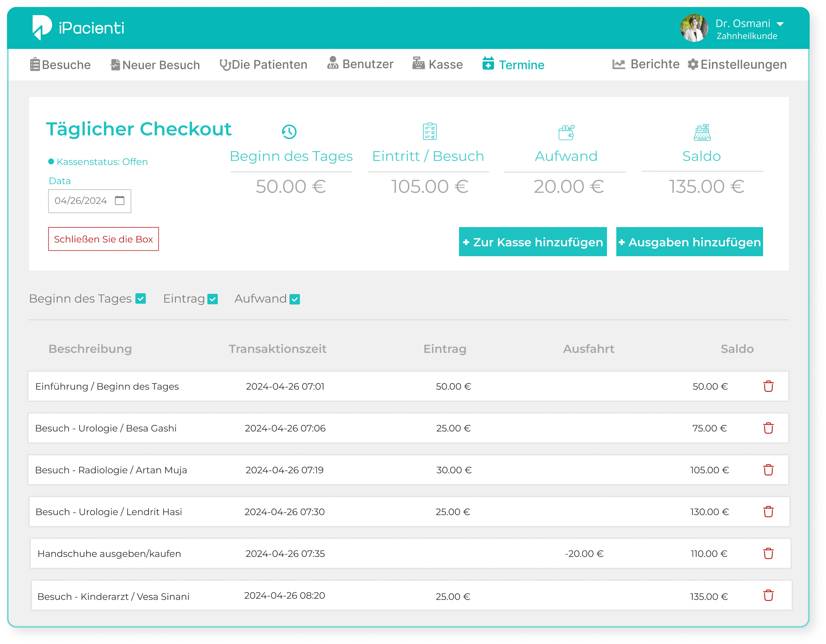Viewport: 826px width, 644px height.
Task: Remove the Einführung / Beginn des Tages entry
Action: pos(768,386)
